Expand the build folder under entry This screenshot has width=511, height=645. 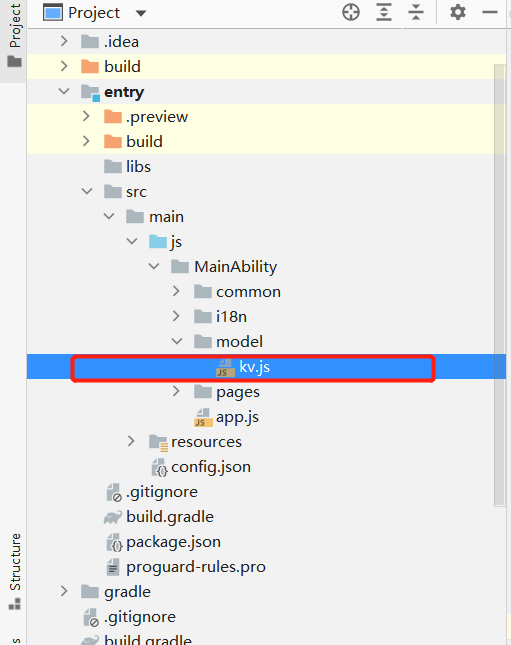(86, 141)
